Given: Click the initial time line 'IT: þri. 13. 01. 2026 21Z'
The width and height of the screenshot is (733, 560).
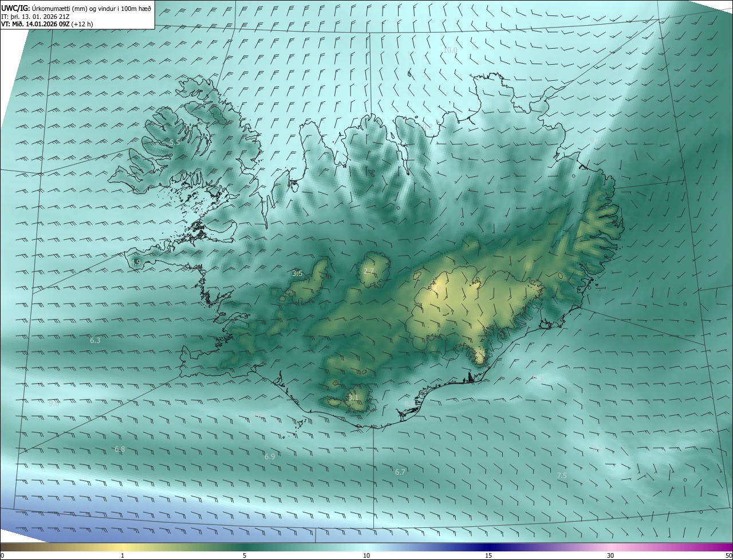Looking at the screenshot, I should click(x=36, y=17).
